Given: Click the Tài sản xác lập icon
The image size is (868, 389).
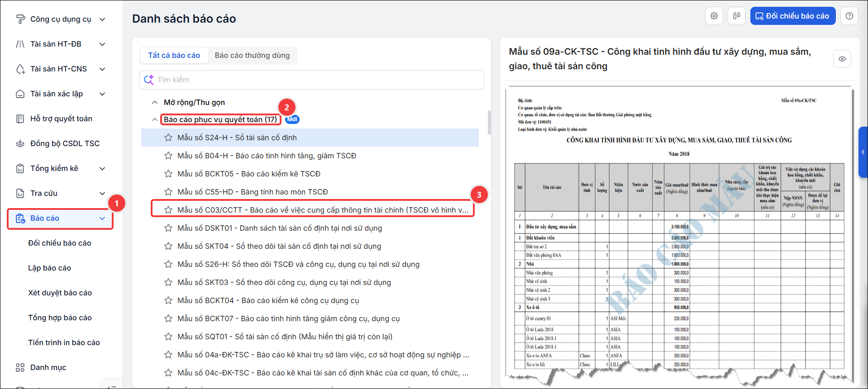Looking at the screenshot, I should (20, 94).
